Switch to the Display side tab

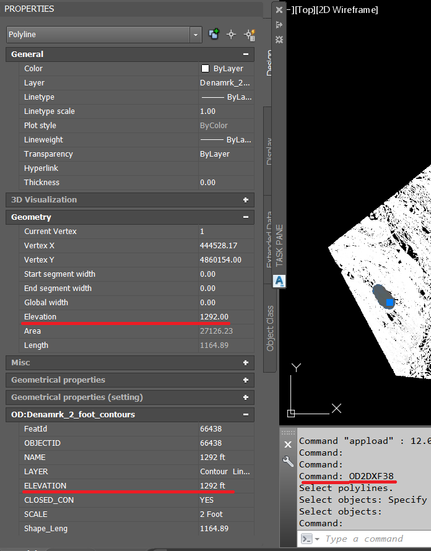click(268, 151)
